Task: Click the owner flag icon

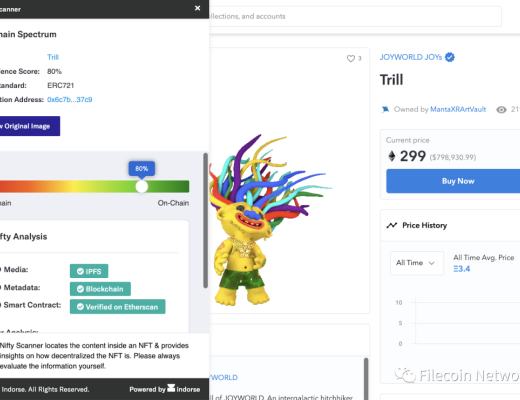Action: point(385,109)
